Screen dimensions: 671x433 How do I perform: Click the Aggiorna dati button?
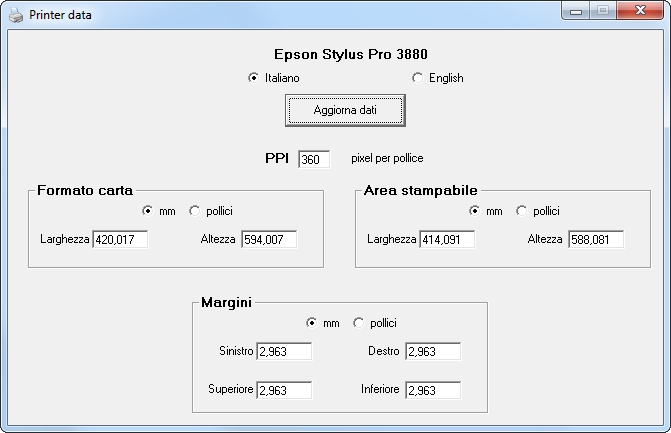(x=345, y=110)
